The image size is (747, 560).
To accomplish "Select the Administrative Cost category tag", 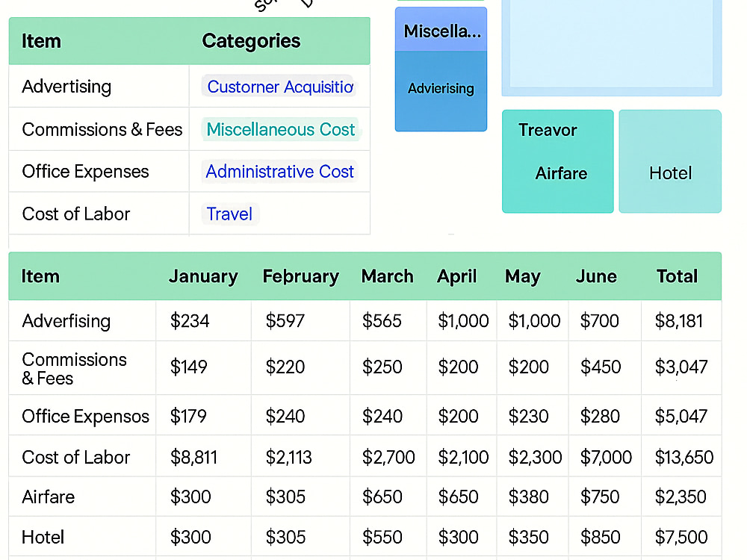I will 279,172.
